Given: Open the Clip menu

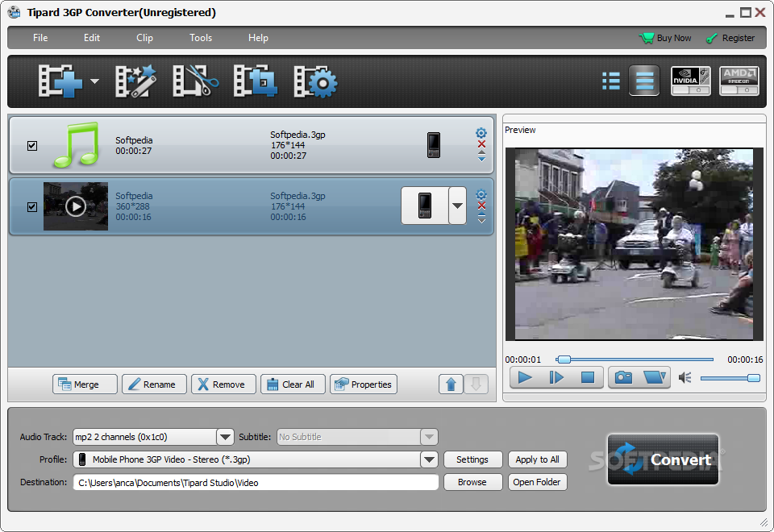Looking at the screenshot, I should click(x=144, y=38).
